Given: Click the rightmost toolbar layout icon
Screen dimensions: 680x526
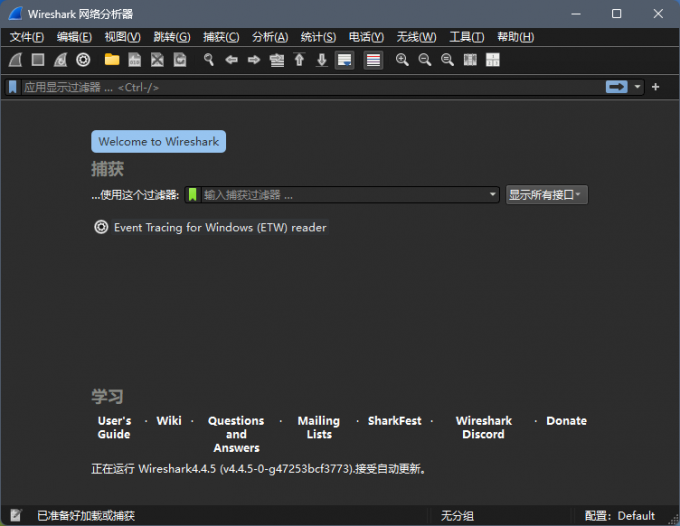Looking at the screenshot, I should click(x=493, y=60).
